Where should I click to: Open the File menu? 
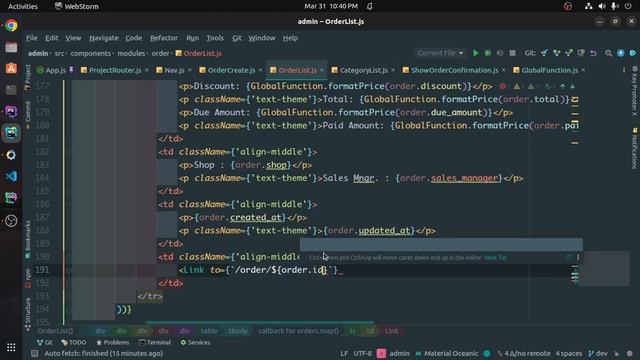click(31, 38)
